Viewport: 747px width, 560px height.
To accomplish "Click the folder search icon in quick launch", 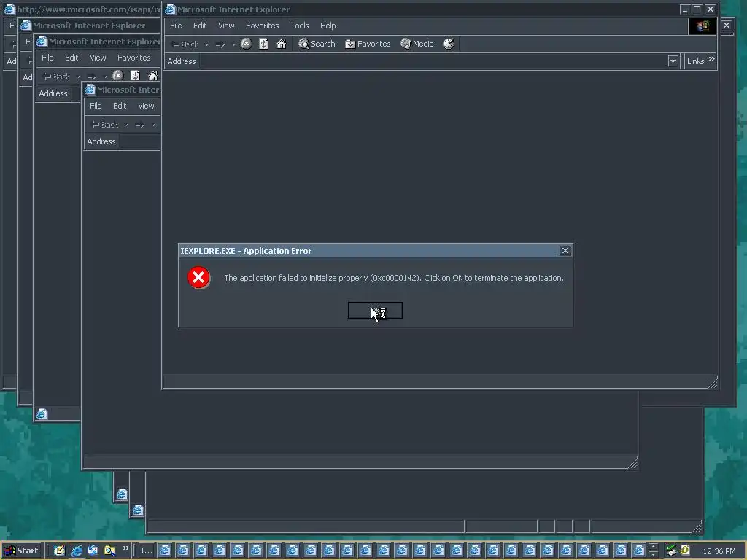I will coord(109,551).
